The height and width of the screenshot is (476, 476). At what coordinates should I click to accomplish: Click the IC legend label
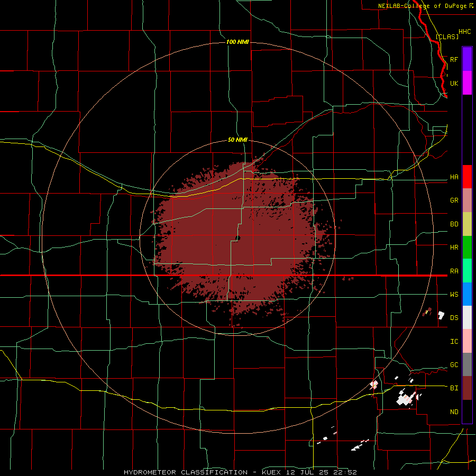(454, 342)
